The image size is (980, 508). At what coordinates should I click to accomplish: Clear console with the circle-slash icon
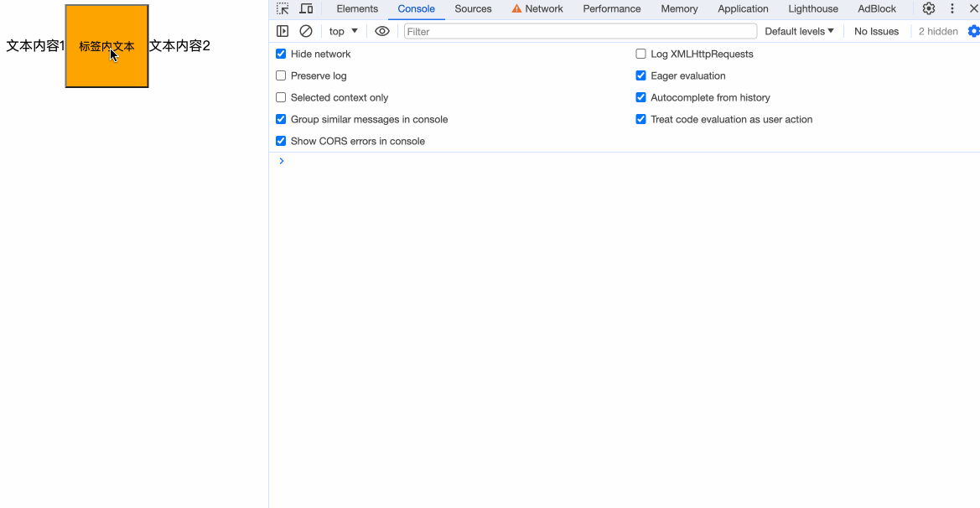[x=306, y=31]
